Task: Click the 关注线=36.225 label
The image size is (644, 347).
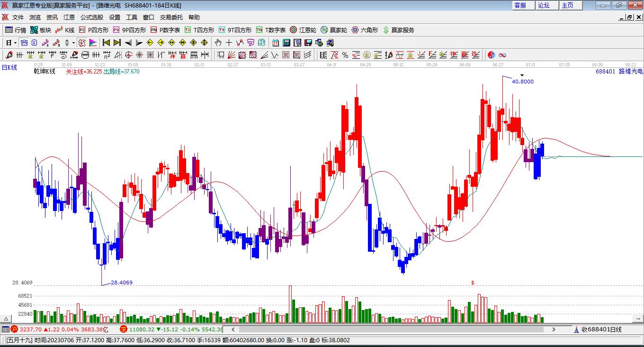Action: tap(84, 72)
